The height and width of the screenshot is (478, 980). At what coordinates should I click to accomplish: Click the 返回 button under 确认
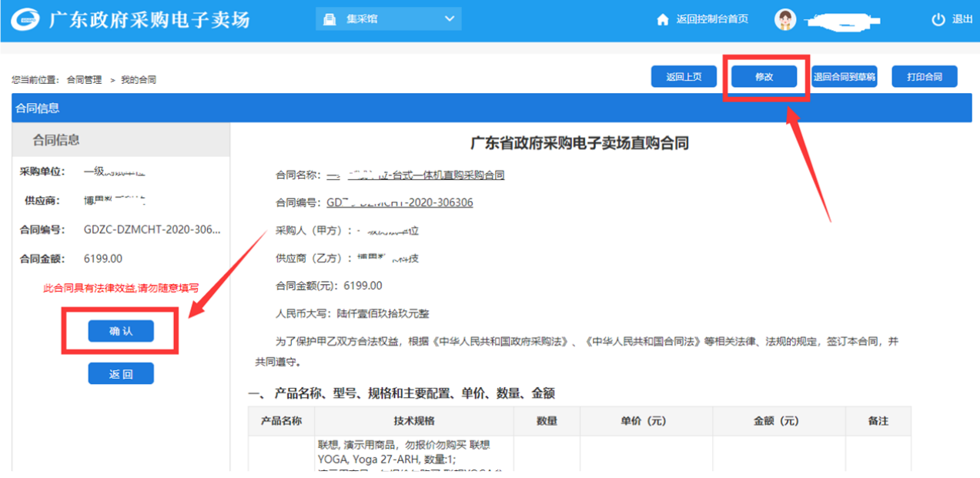click(x=121, y=374)
